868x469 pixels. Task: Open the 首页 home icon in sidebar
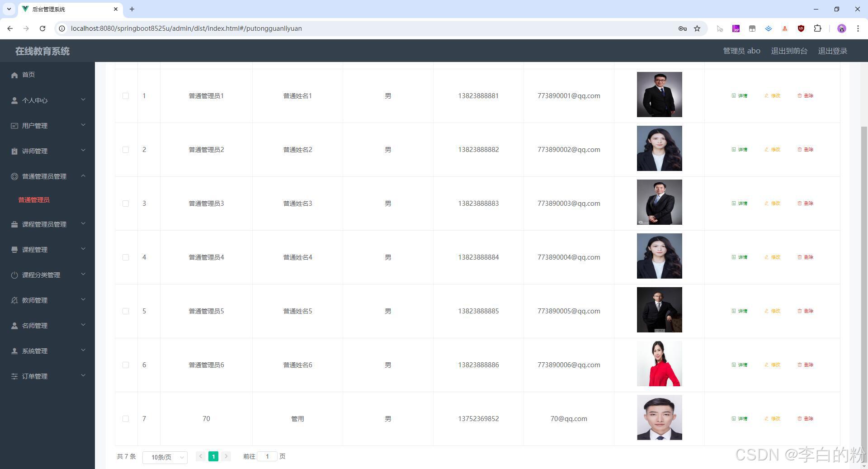[x=14, y=75]
